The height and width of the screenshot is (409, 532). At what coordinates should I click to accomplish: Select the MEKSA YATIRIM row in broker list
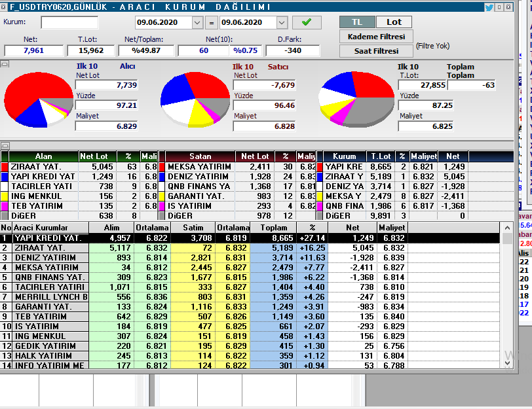[x=250, y=268]
